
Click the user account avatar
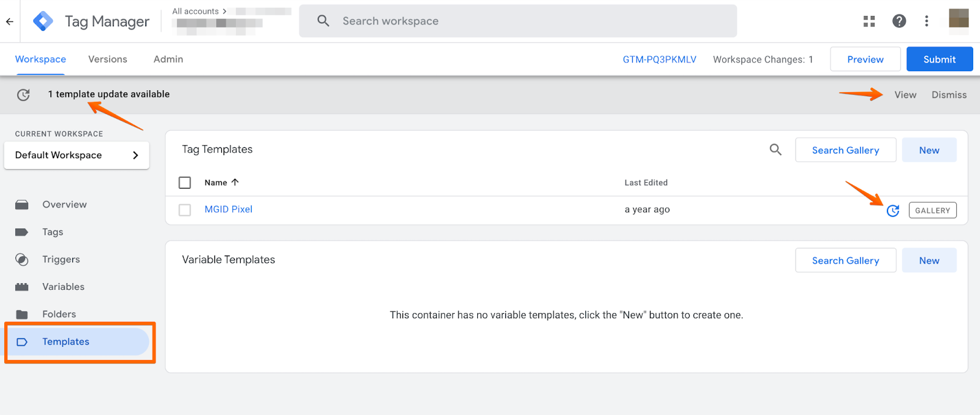pos(958,19)
